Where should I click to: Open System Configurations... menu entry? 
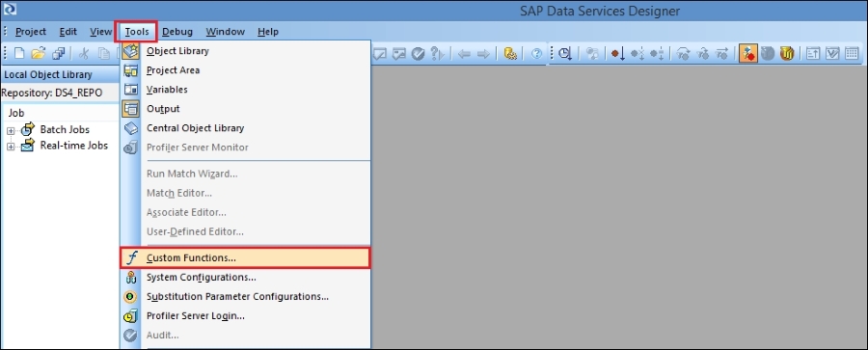pyautogui.click(x=245, y=278)
